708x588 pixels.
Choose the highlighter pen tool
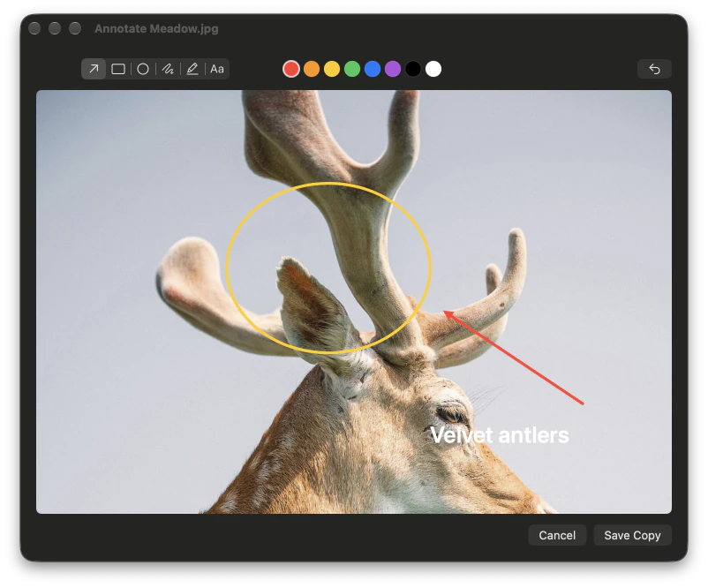pyautogui.click(x=192, y=69)
